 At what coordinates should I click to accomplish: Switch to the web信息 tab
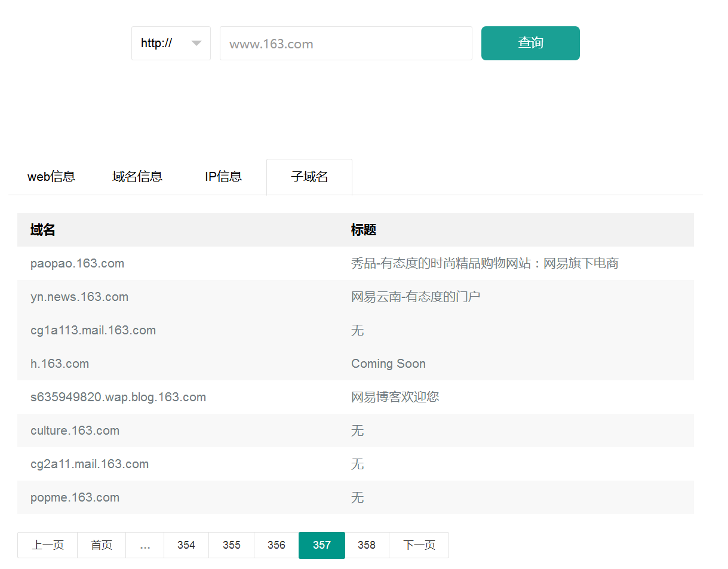[x=51, y=177]
